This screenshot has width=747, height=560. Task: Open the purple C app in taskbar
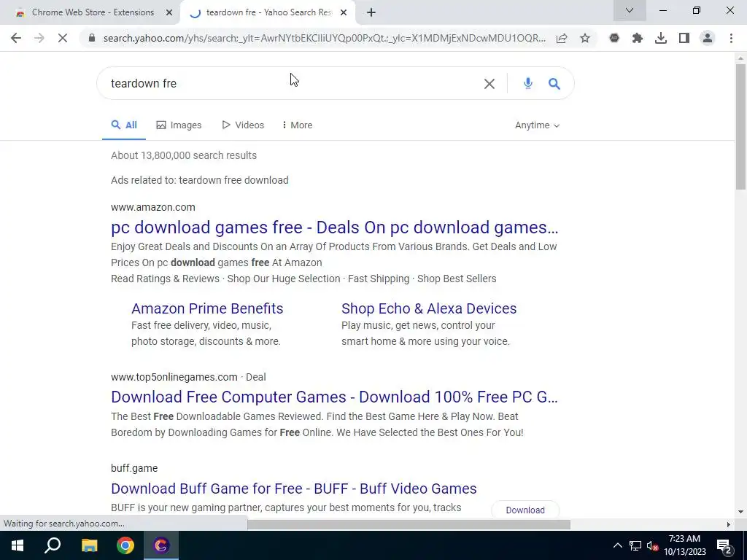point(161,545)
